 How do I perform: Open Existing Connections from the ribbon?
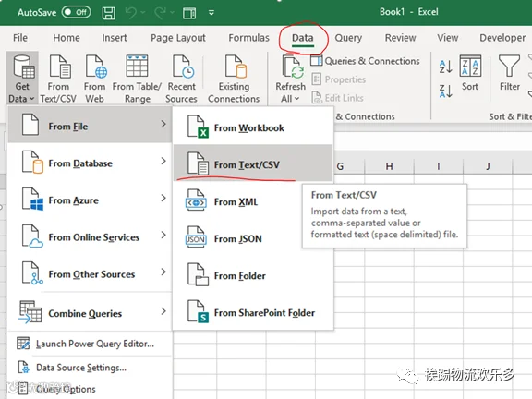pyautogui.click(x=234, y=79)
